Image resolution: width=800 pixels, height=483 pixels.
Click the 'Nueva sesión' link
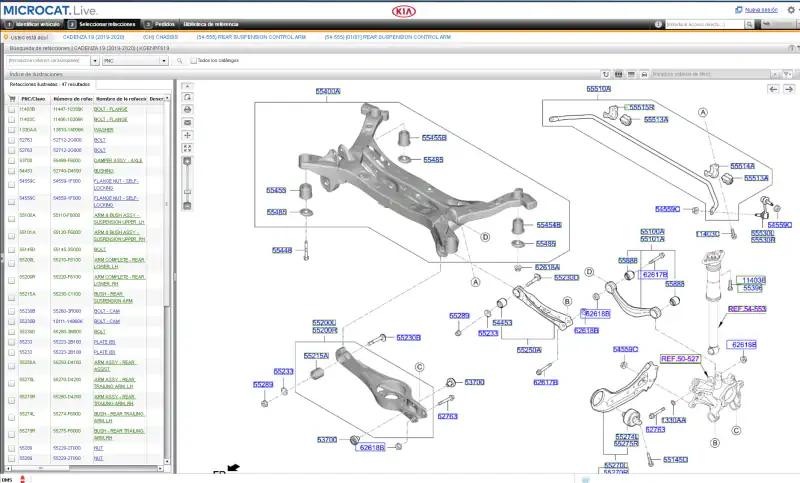tap(761, 10)
